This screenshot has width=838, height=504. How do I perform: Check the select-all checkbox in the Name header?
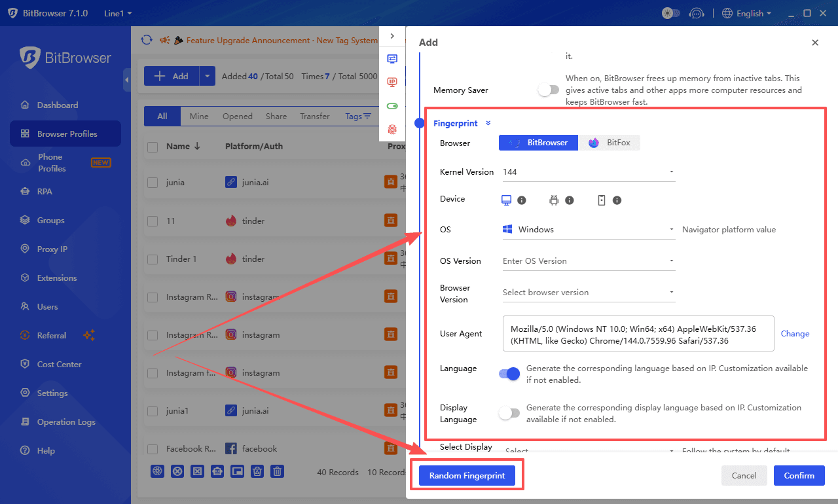coord(153,147)
